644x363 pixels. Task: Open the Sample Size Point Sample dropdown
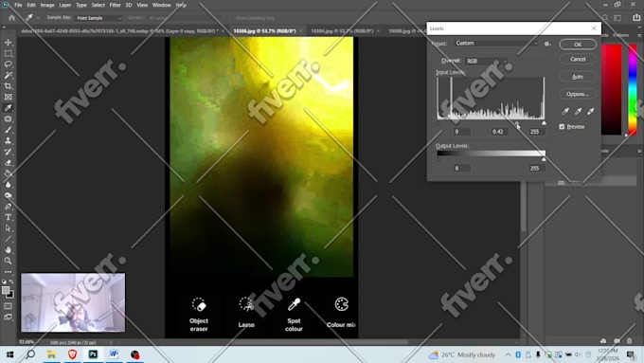pos(98,18)
